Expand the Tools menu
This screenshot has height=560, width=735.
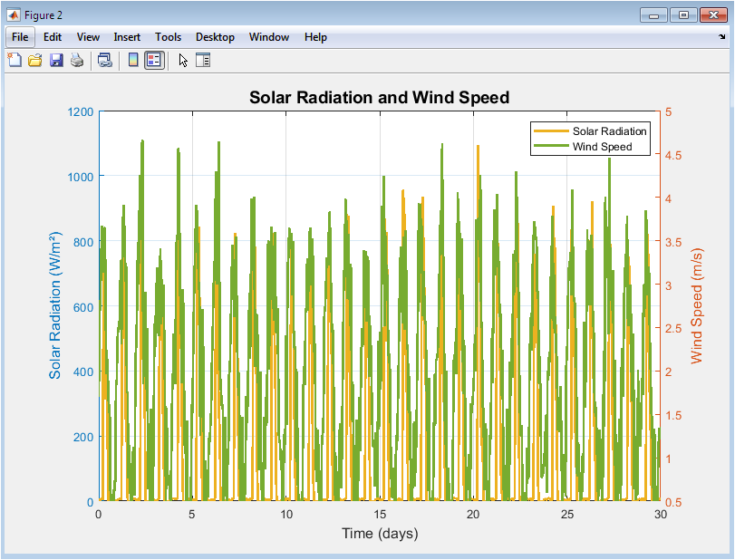168,37
